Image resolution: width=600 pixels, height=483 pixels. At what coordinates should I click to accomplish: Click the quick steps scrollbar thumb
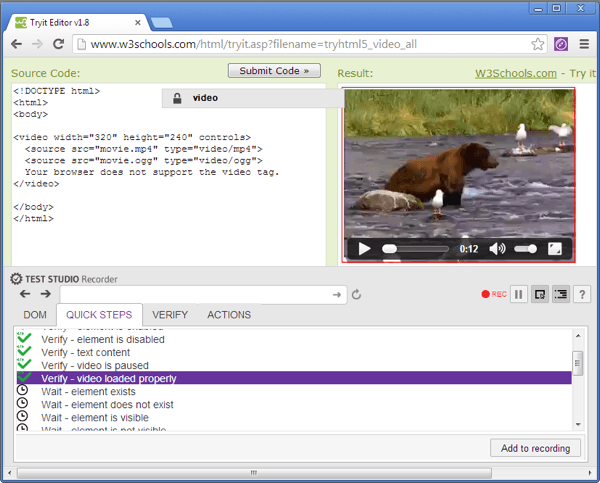coord(578,363)
